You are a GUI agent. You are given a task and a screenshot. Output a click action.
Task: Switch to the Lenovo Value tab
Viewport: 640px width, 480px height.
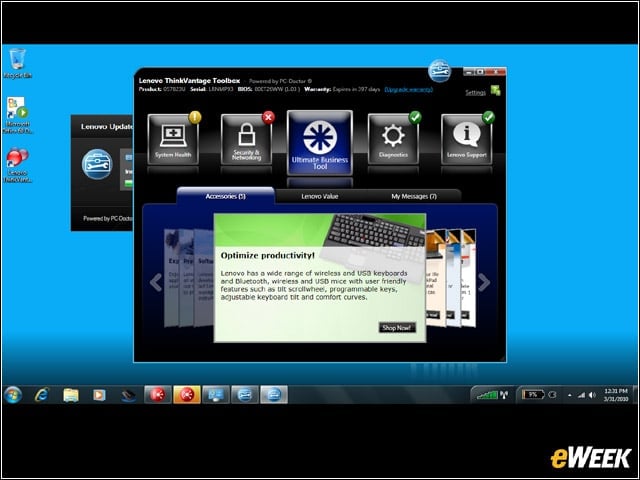320,196
